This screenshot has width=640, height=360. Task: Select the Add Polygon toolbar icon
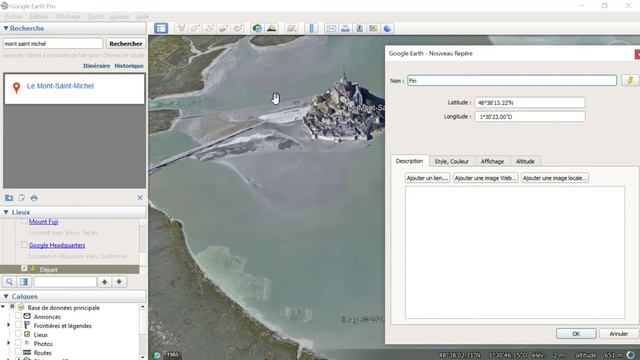click(195, 28)
